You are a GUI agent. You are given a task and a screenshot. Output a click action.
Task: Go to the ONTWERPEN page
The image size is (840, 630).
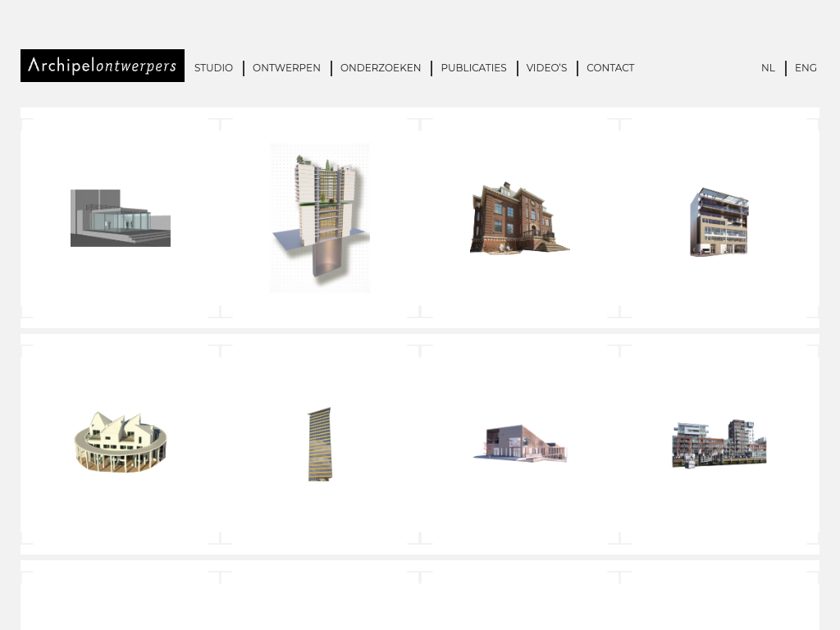[286, 68]
